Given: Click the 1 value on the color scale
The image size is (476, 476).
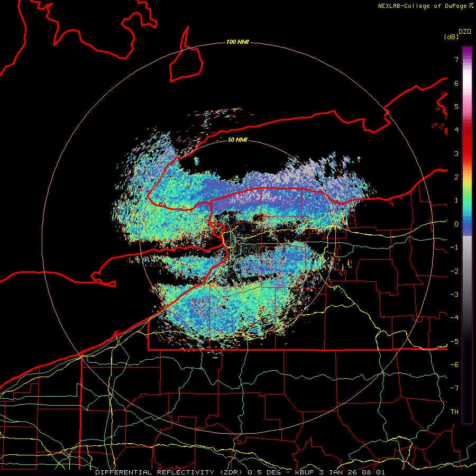Looking at the screenshot, I should (456, 200).
